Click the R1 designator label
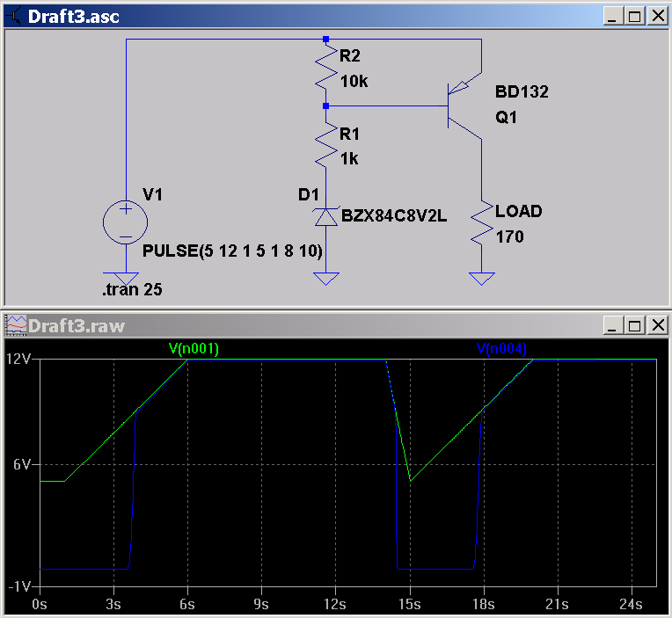 pos(349,134)
